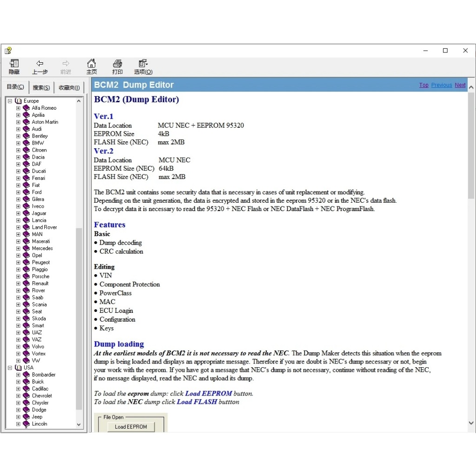The width and height of the screenshot is (476, 476).
Task: Click the Back (上一步) arrow icon
Action: click(x=40, y=64)
